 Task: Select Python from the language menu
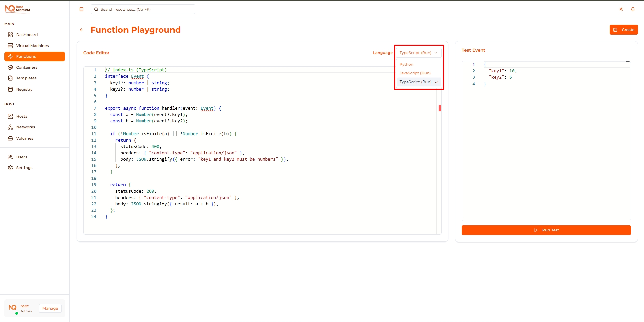pyautogui.click(x=406, y=64)
